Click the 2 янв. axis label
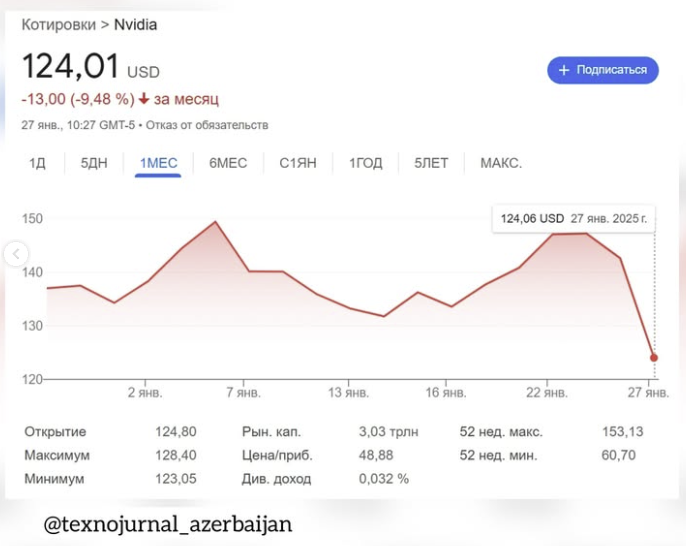686x546 pixels. 145,392
